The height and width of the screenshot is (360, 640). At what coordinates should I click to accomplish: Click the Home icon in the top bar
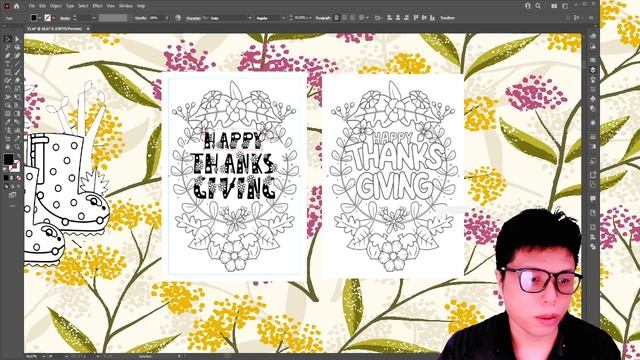coord(16,6)
